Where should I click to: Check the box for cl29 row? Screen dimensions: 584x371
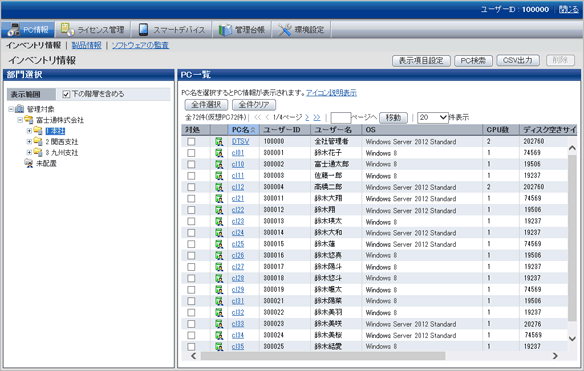(x=191, y=289)
